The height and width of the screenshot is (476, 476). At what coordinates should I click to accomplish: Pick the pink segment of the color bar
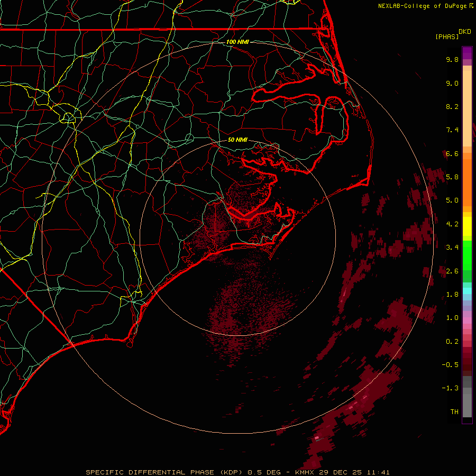pyautogui.click(x=467, y=321)
